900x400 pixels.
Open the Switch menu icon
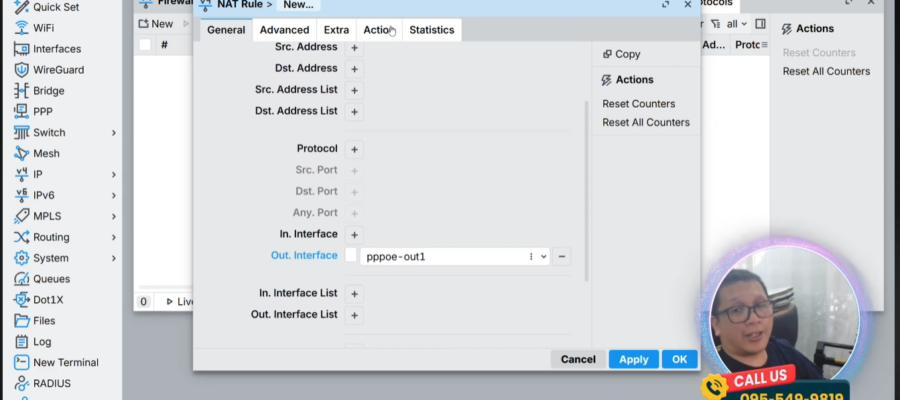21,133
